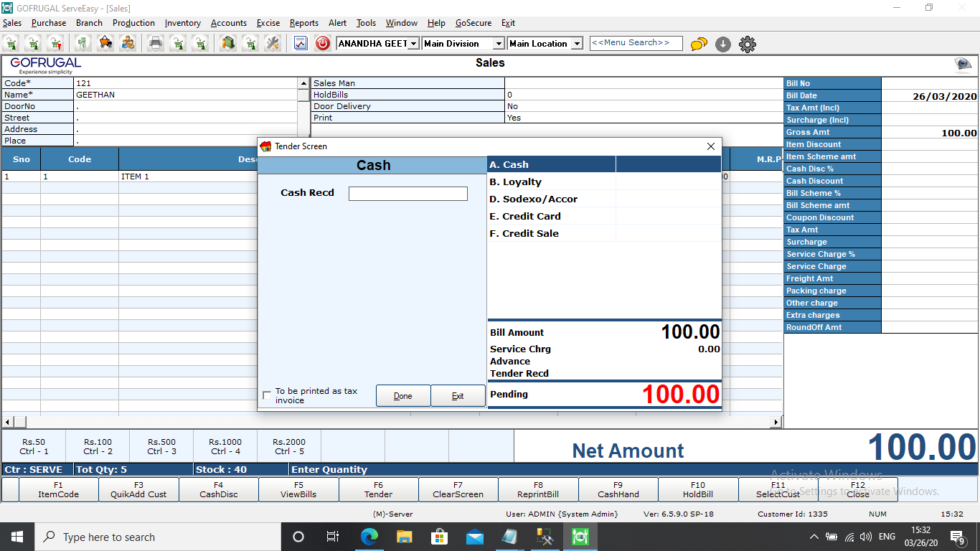Viewport: 980px width, 551px height.
Task: Choose the Rs.2000 quick cash button
Action: click(x=289, y=446)
